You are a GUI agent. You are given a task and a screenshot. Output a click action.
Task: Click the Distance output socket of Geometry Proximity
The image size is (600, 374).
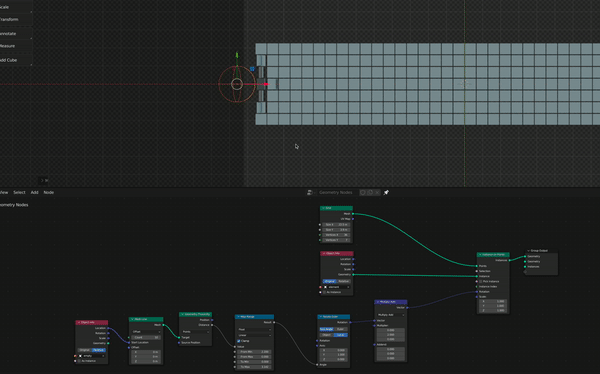click(212, 325)
